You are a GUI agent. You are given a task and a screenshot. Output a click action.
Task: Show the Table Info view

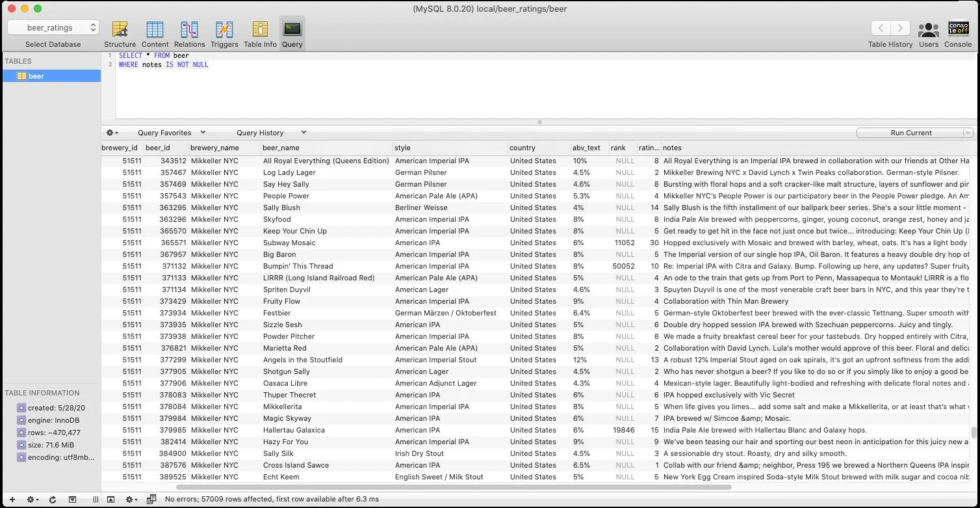tap(260, 34)
